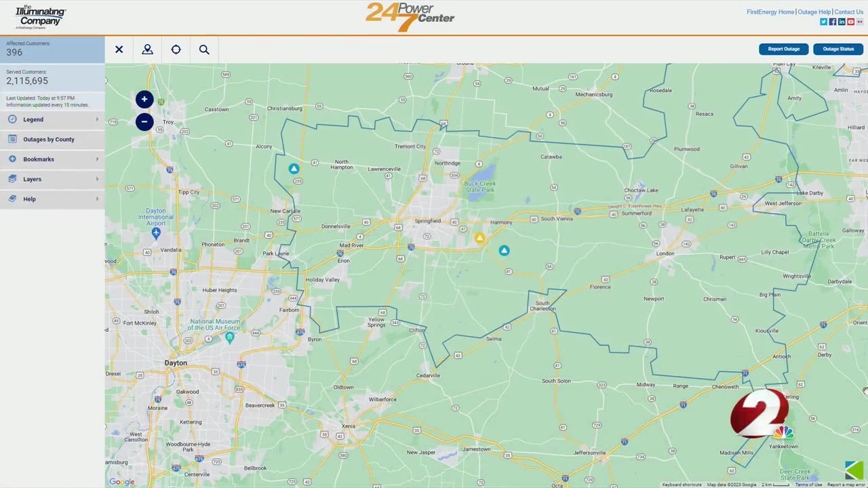
Task: Click the Buck Creek State Park label
Action: [480, 186]
